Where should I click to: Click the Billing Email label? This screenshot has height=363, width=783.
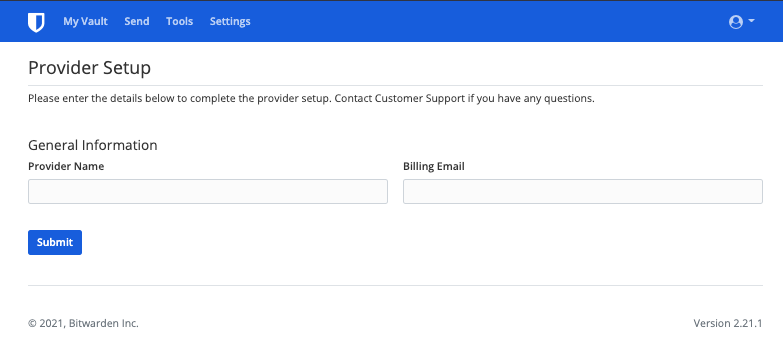coord(434,166)
